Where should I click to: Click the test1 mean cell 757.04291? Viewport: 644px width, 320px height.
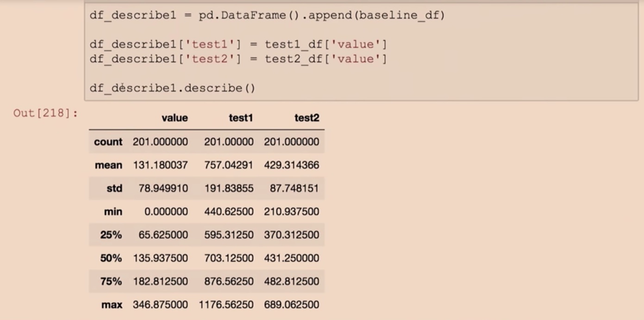(229, 165)
